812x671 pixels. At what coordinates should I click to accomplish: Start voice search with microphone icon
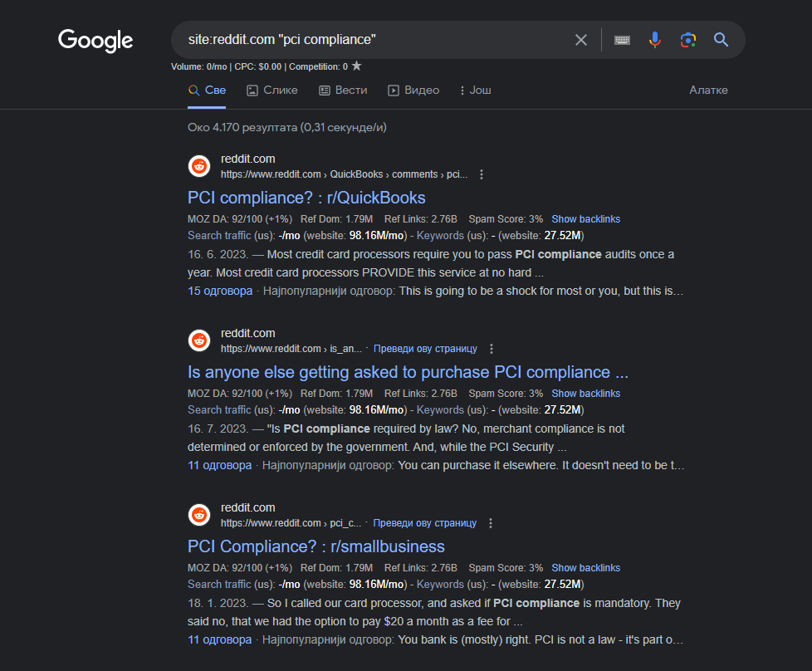pos(654,40)
